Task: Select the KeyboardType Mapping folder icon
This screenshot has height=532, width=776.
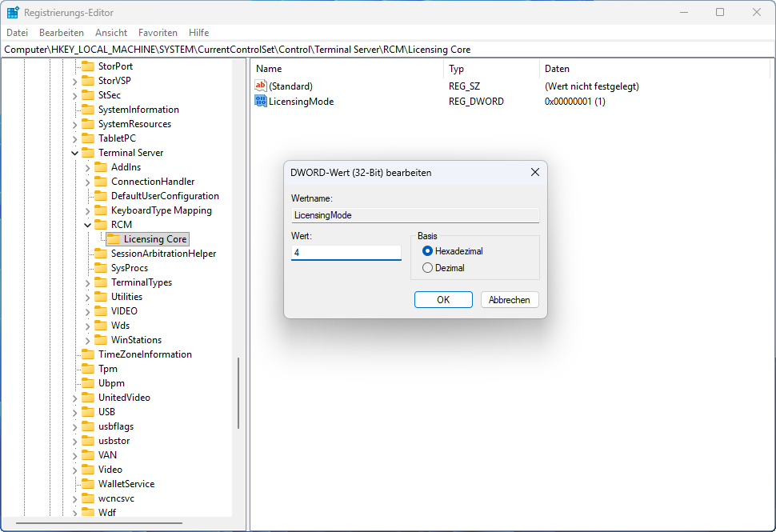Action: click(101, 210)
